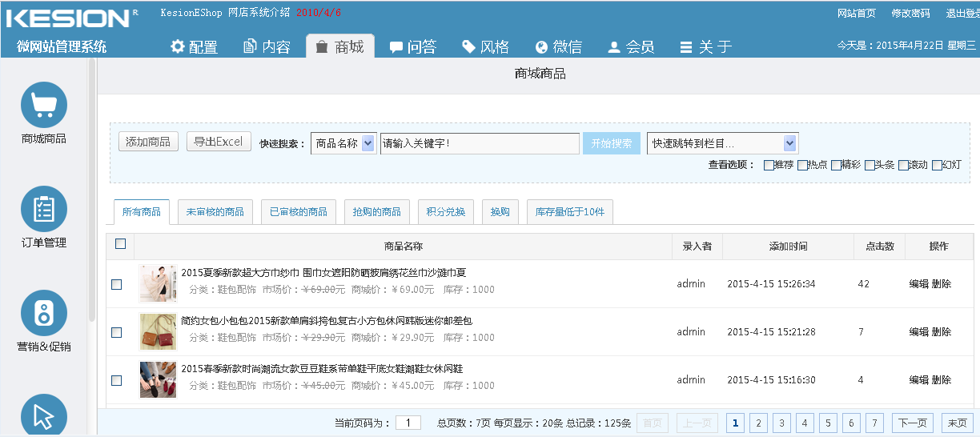Click the 配置 gear icon
Image resolution: width=980 pixels, height=437 pixels.
coord(178,47)
